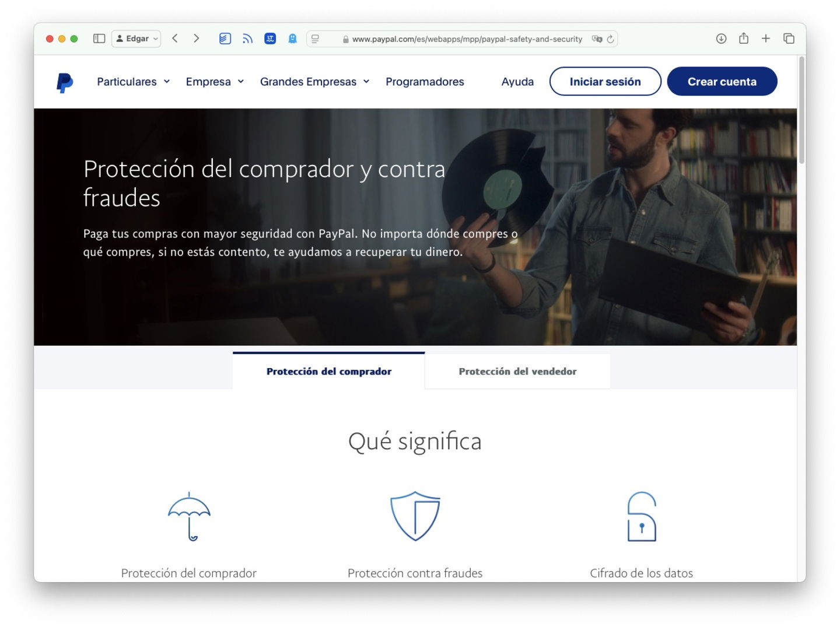Show Reader page menu icon in address bar

click(316, 39)
